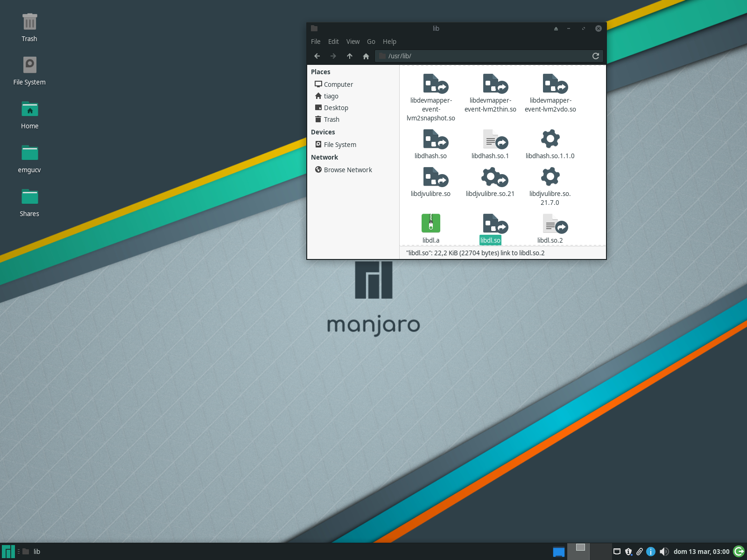Open the Manjaro application menu
Screen dimensions: 747x560
click(x=8, y=552)
